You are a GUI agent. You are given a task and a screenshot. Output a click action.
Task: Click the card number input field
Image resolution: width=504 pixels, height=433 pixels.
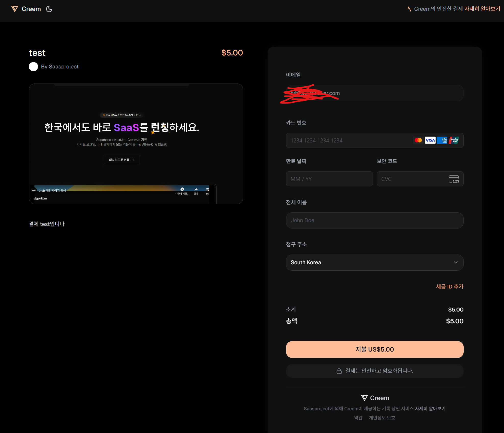pos(345,140)
